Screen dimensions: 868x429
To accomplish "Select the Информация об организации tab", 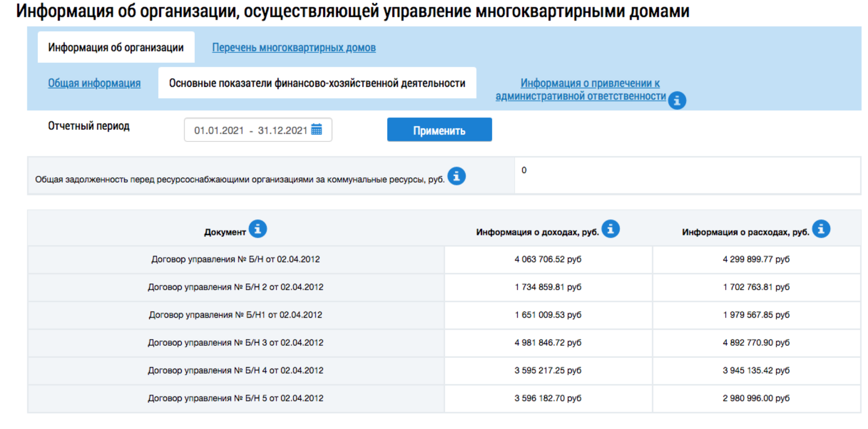I will pyautogui.click(x=116, y=47).
